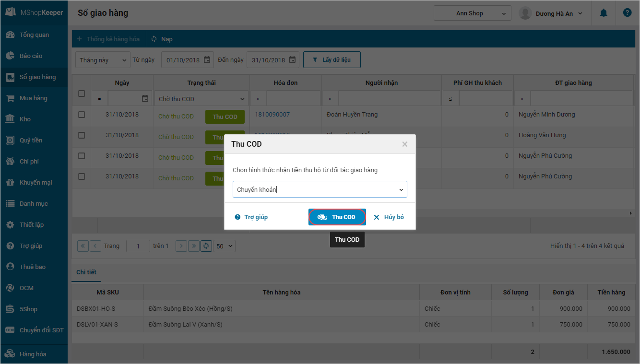Open Dương Hà An user menu
Viewport: 640px width, 364px height.
point(551,13)
